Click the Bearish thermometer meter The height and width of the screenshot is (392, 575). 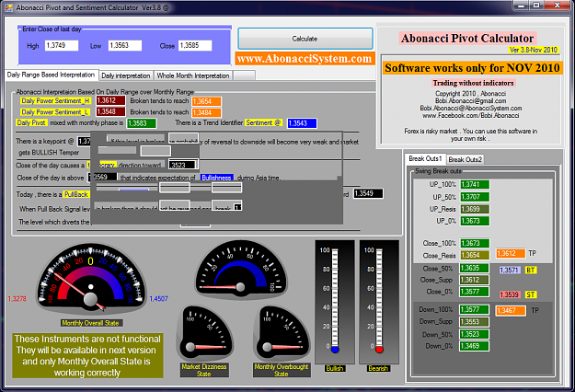[379, 302]
